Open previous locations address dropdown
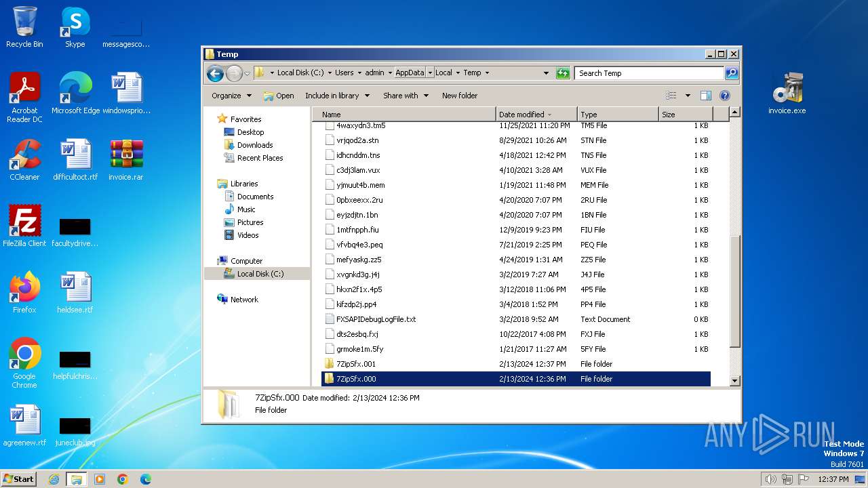This screenshot has width=868, height=488. point(546,73)
